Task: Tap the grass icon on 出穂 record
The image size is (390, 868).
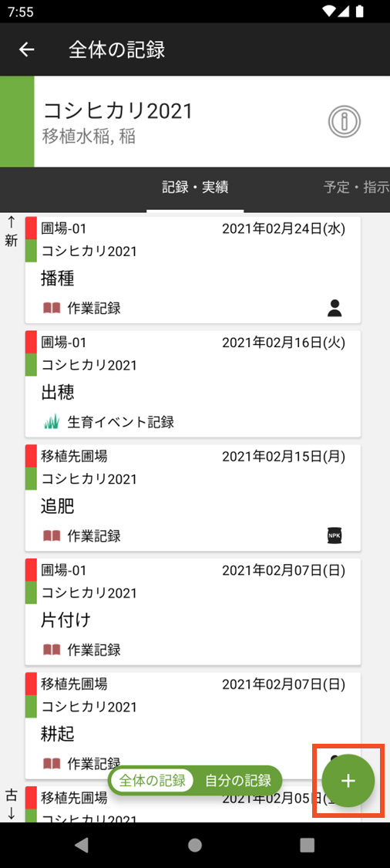Action: (x=52, y=423)
